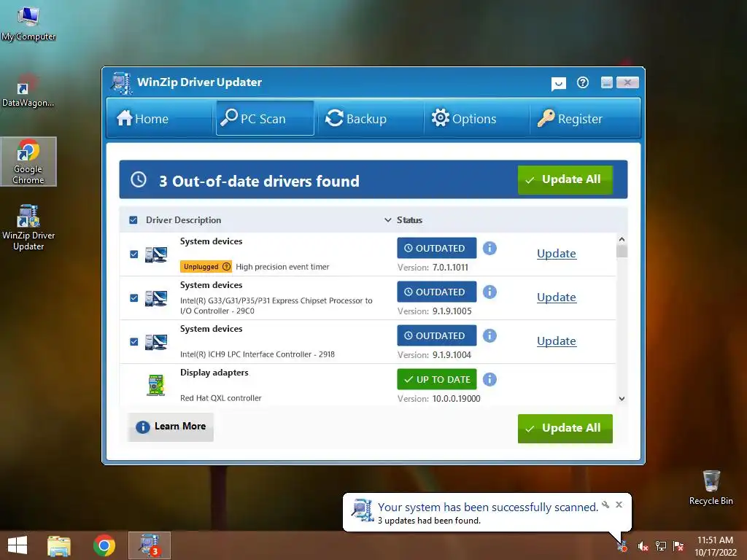The image size is (747, 560).
Task: Show info for Red Hat QXL controller
Action: [489, 379]
